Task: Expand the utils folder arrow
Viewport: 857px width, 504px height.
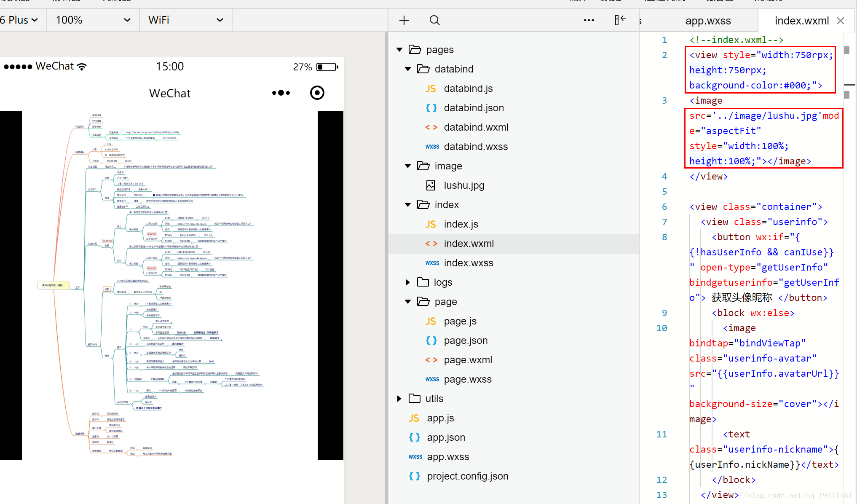Action: (399, 399)
